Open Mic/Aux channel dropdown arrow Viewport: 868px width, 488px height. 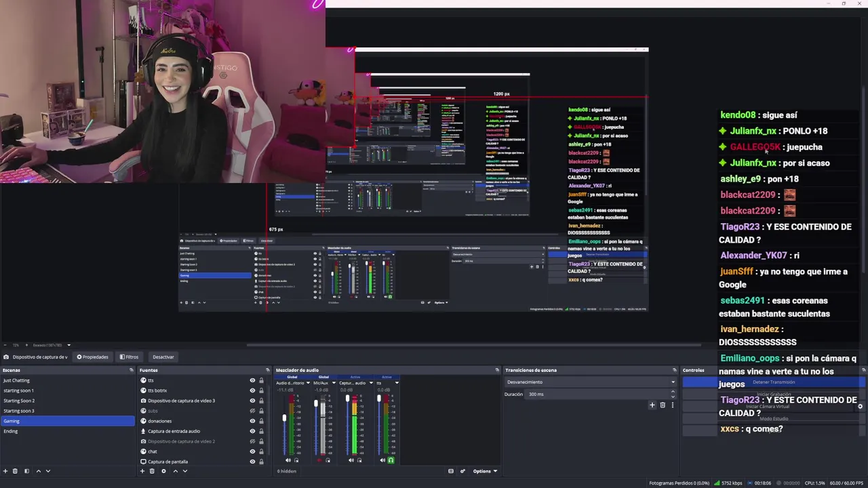tap(334, 383)
